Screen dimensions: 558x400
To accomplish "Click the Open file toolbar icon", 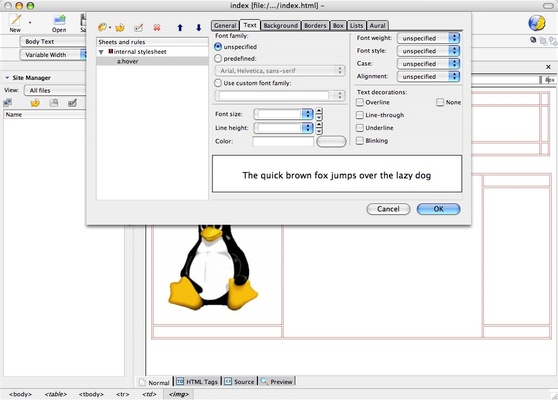I will coord(59,20).
